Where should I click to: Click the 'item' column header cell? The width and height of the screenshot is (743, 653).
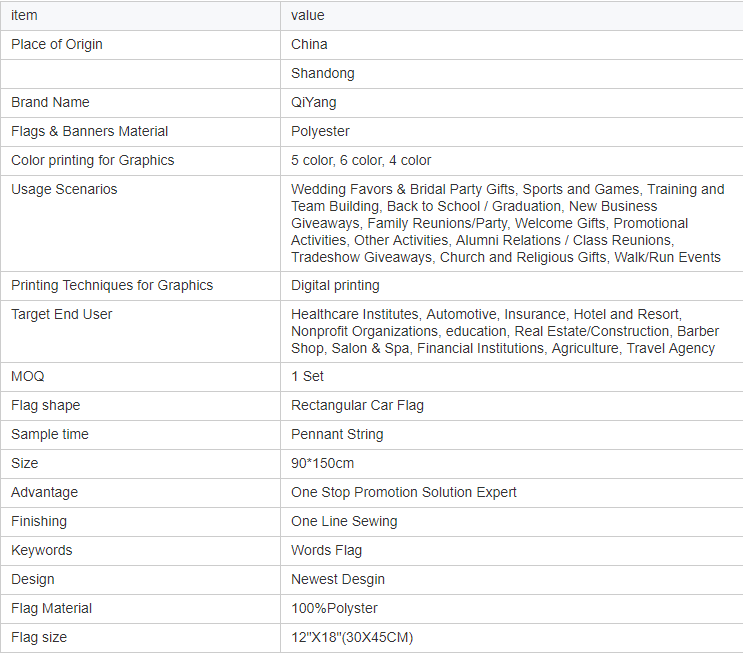pos(24,15)
